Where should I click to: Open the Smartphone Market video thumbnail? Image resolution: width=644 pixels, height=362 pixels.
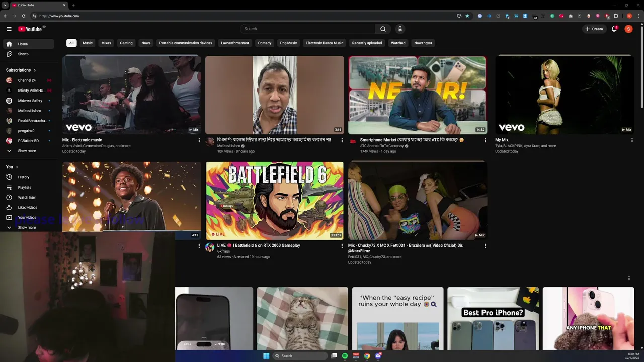click(x=418, y=95)
